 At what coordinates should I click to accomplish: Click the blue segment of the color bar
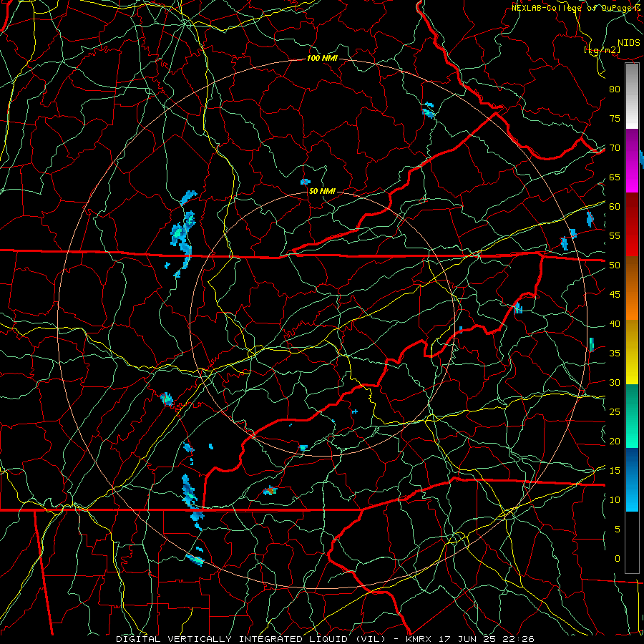pyautogui.click(x=632, y=479)
